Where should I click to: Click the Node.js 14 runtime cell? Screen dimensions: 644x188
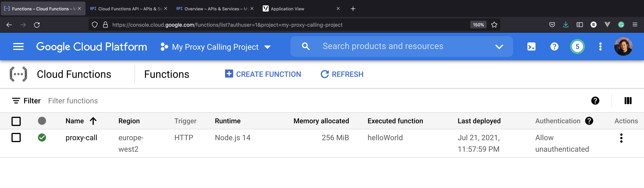click(x=233, y=138)
